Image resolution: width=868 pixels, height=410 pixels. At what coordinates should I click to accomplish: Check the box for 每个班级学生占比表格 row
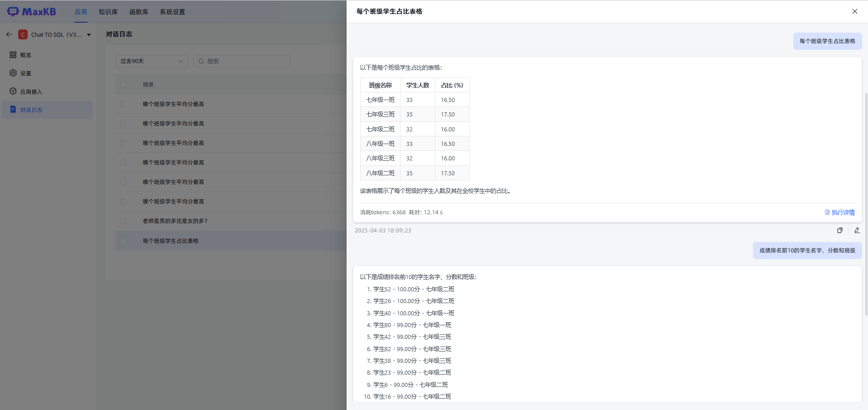[x=123, y=241]
